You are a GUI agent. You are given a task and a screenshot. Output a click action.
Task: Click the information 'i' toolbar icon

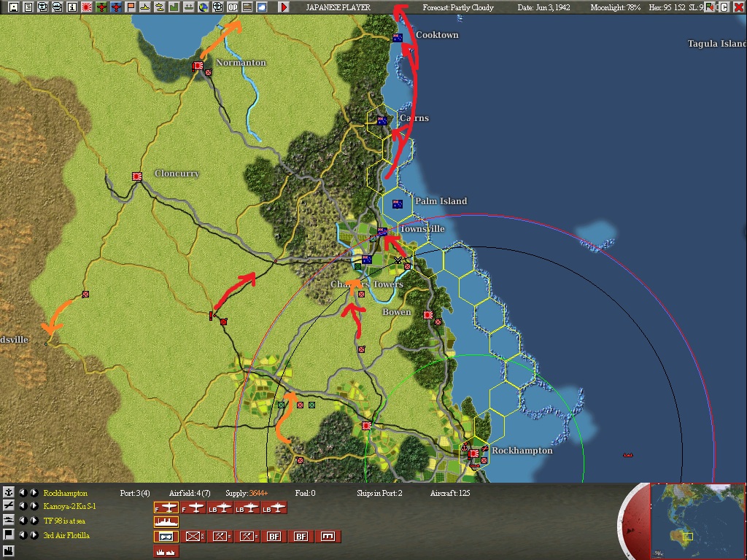pyautogui.click(x=72, y=7)
